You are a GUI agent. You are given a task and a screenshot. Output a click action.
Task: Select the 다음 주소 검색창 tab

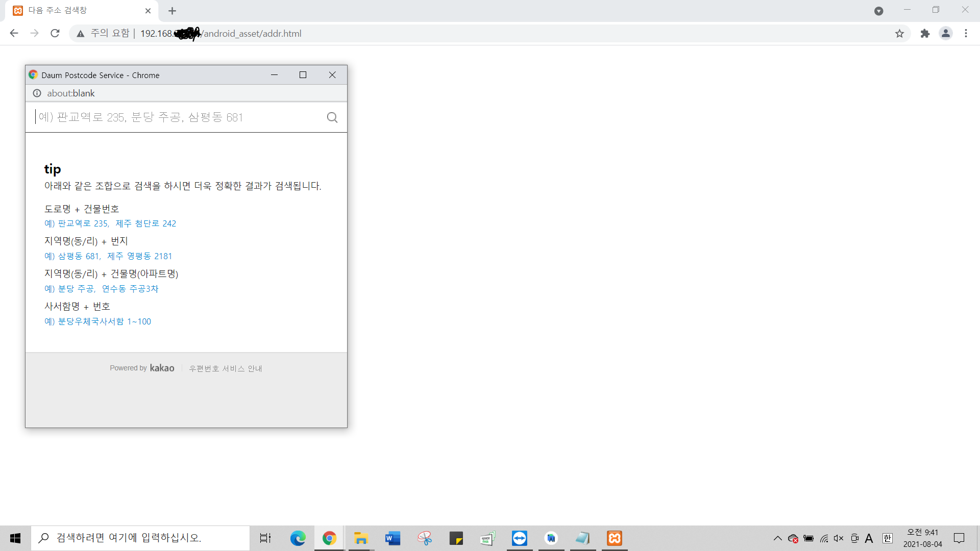click(77, 11)
